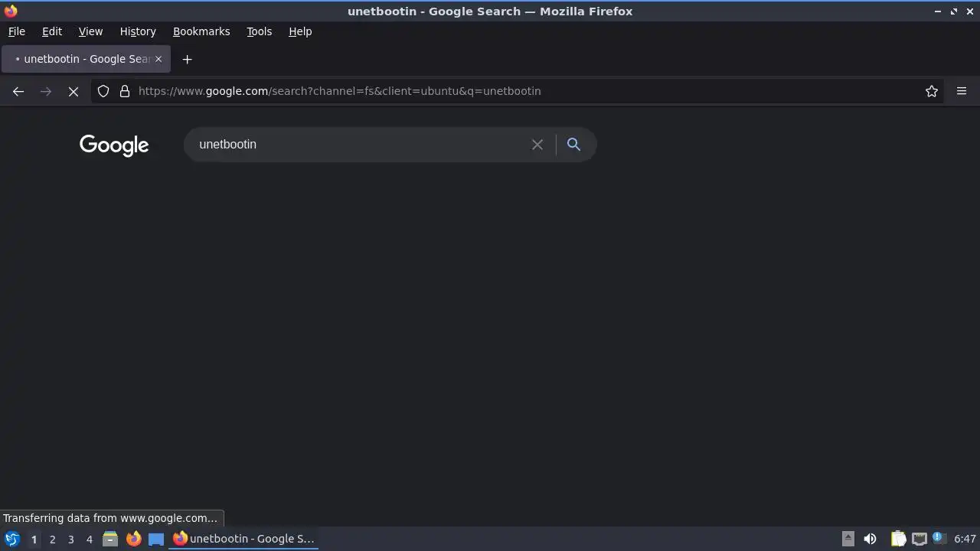Click the padlock site security icon

(125, 91)
